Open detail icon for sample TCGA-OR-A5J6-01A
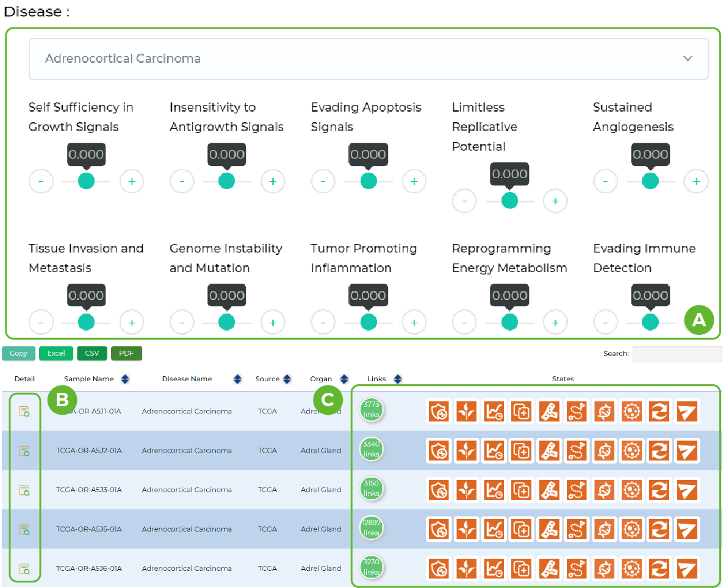 [x=24, y=569]
